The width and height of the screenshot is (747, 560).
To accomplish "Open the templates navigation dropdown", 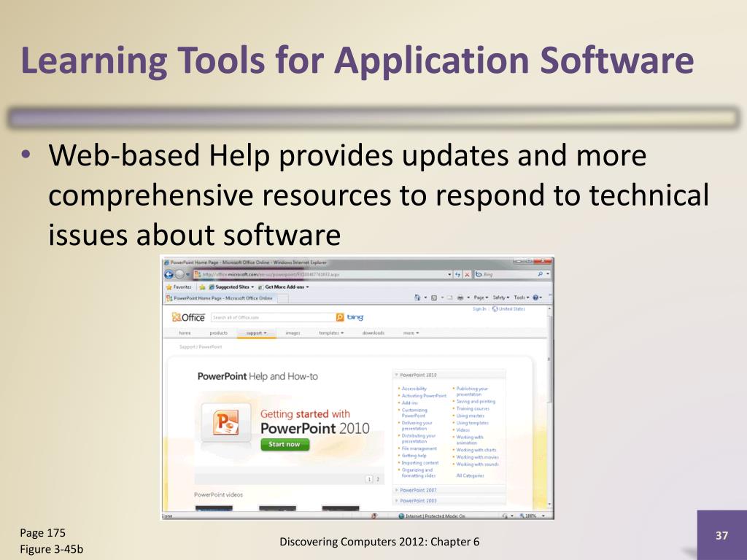I will 332,333.
